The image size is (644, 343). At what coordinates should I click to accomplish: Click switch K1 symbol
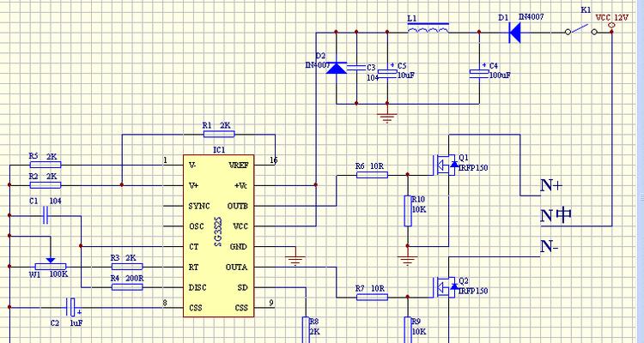click(x=581, y=30)
